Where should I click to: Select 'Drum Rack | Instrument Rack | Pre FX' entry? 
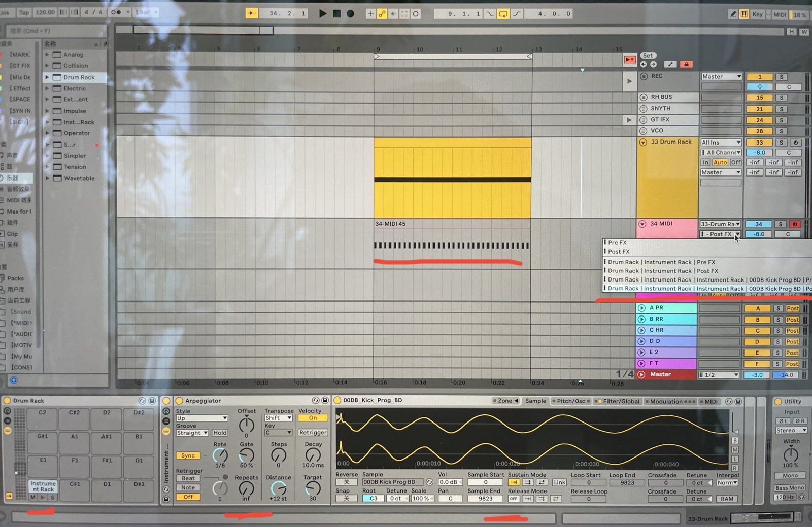(661, 262)
